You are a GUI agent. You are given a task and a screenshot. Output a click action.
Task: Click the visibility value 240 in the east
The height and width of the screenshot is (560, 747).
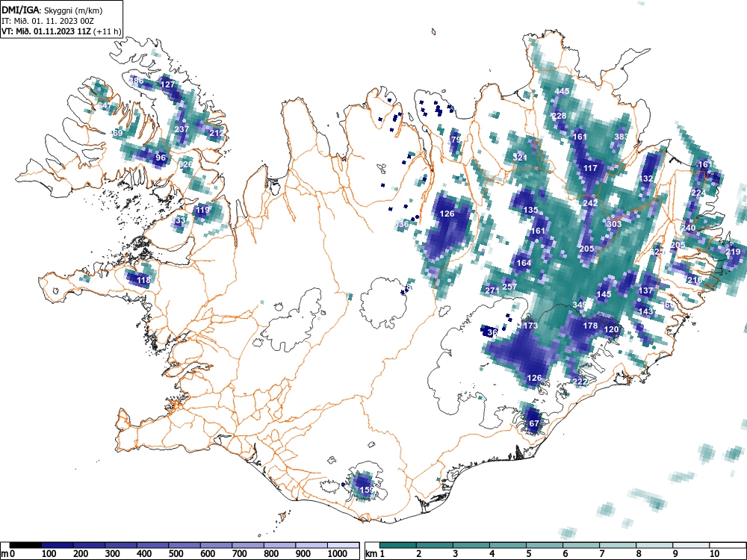pyautogui.click(x=688, y=228)
